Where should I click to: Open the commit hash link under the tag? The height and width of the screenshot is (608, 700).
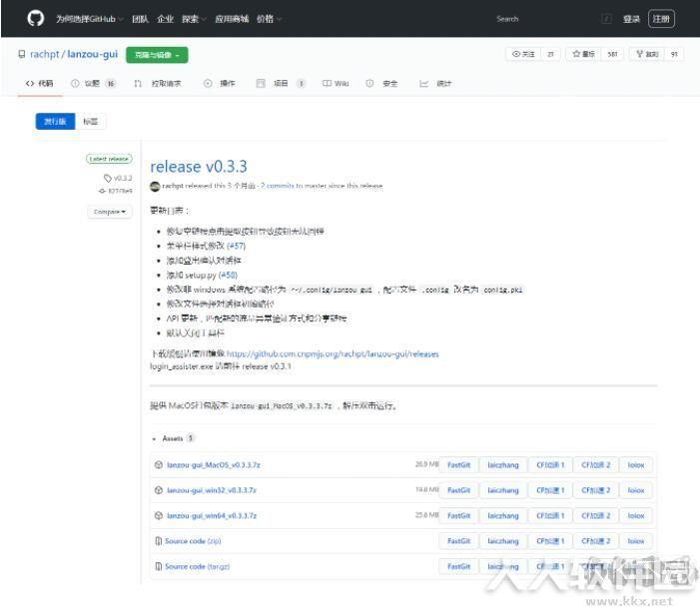coord(116,191)
